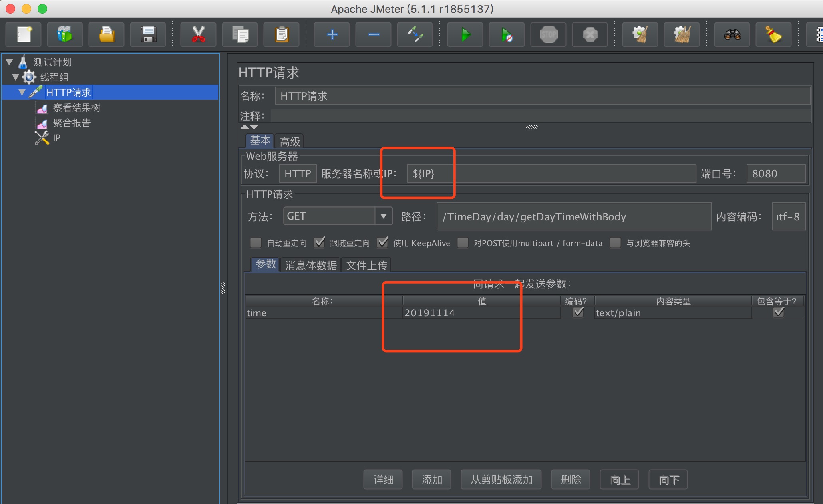Click the New test plan icon

[x=24, y=35]
